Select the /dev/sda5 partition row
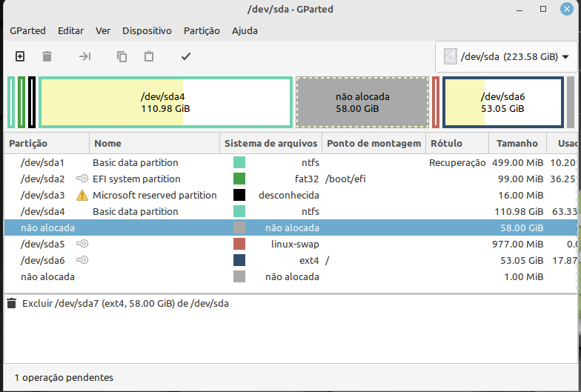Viewport: 581px width, 392px height. click(x=290, y=245)
